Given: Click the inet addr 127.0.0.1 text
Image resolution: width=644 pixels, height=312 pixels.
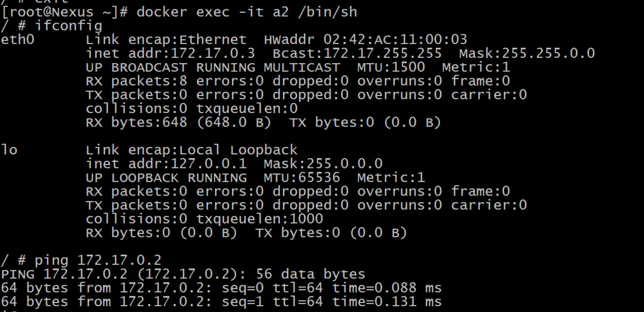Looking at the screenshot, I should tap(170, 164).
